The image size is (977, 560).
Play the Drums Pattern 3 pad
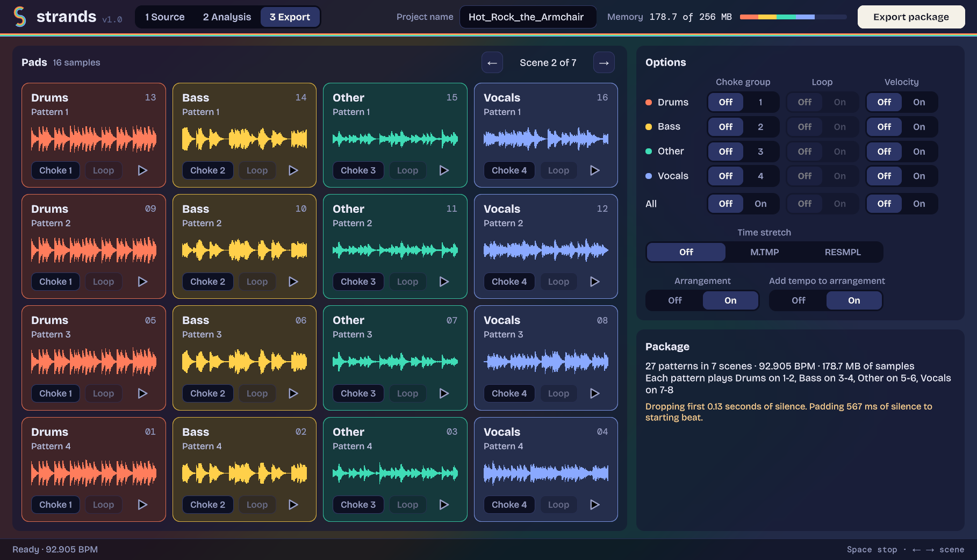(142, 393)
